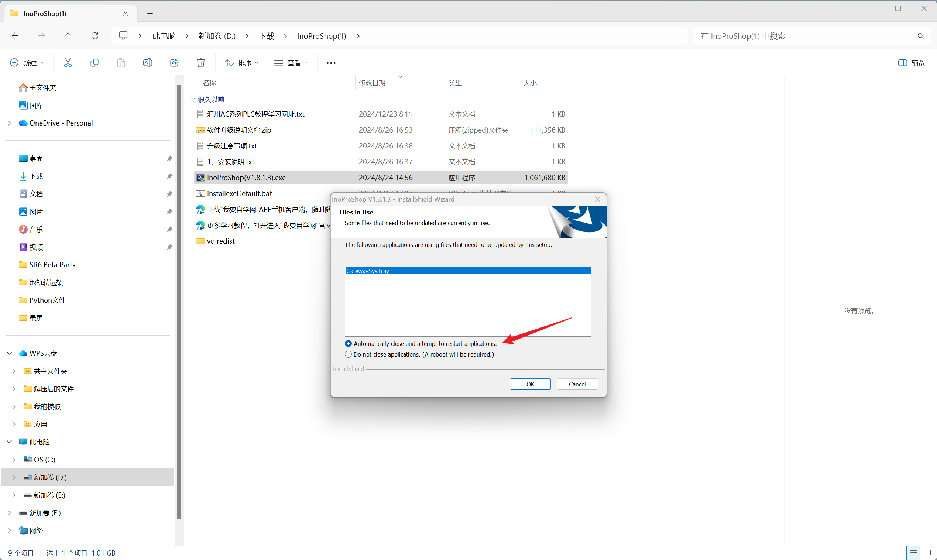Select 'Do not close applications' radio button
This screenshot has width=937, height=560.
(x=348, y=354)
